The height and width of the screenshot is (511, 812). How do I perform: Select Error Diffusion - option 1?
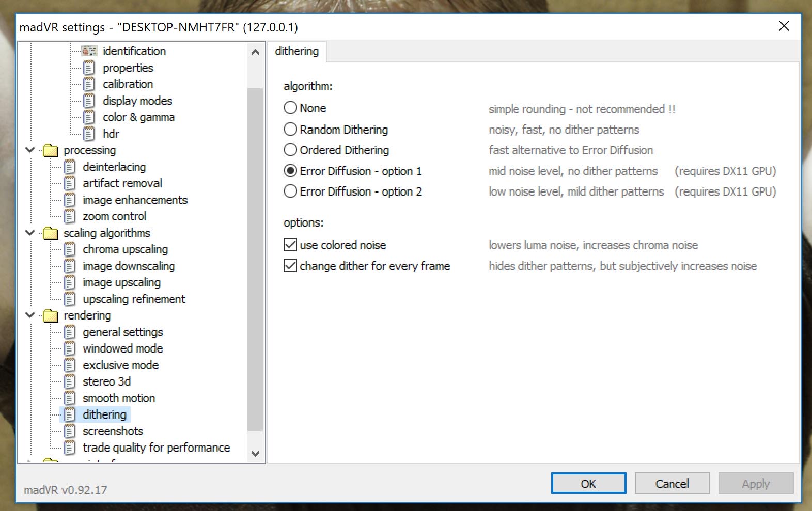tap(290, 170)
